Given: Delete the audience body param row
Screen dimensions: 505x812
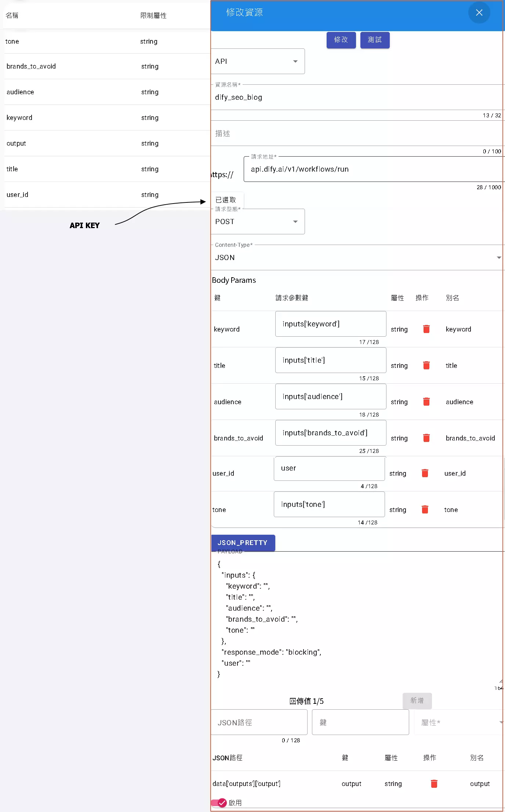Looking at the screenshot, I should [x=426, y=402].
